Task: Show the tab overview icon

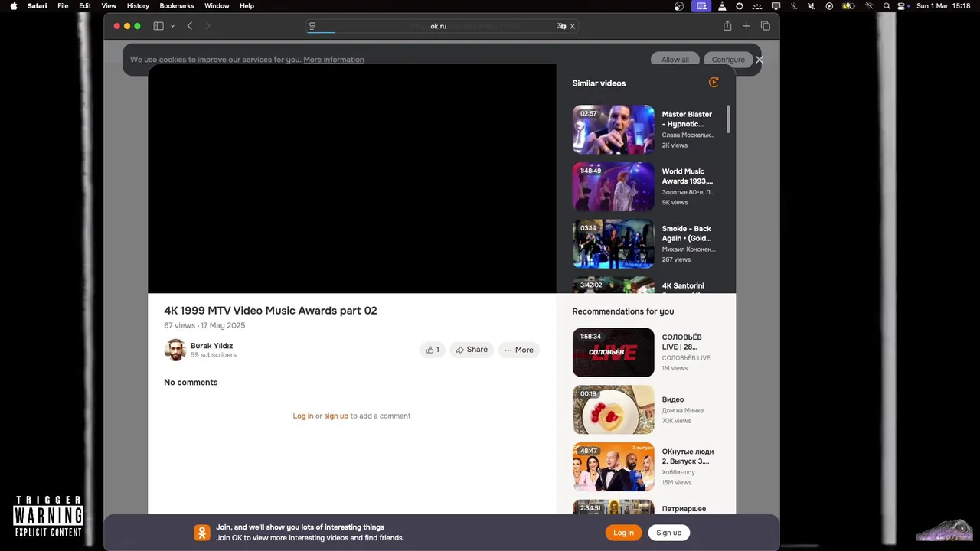Action: tap(765, 26)
